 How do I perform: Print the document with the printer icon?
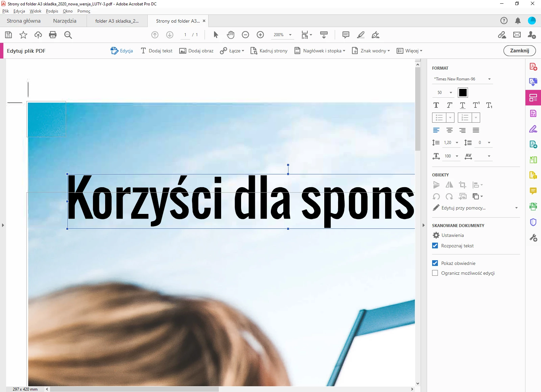53,35
